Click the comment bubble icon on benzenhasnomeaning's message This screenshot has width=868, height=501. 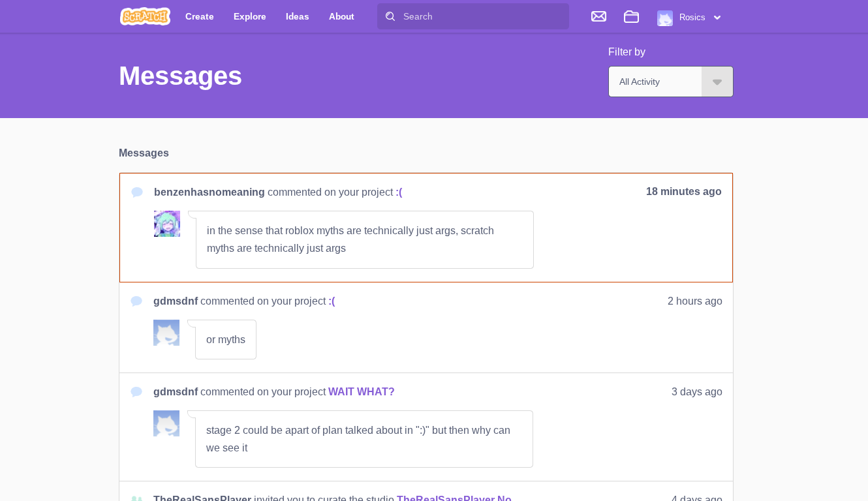tap(136, 192)
